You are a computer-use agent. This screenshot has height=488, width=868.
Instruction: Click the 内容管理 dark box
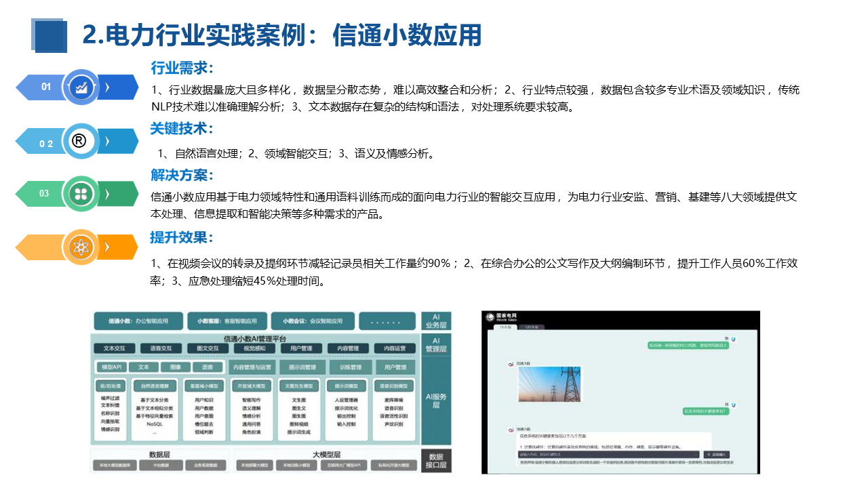point(348,348)
